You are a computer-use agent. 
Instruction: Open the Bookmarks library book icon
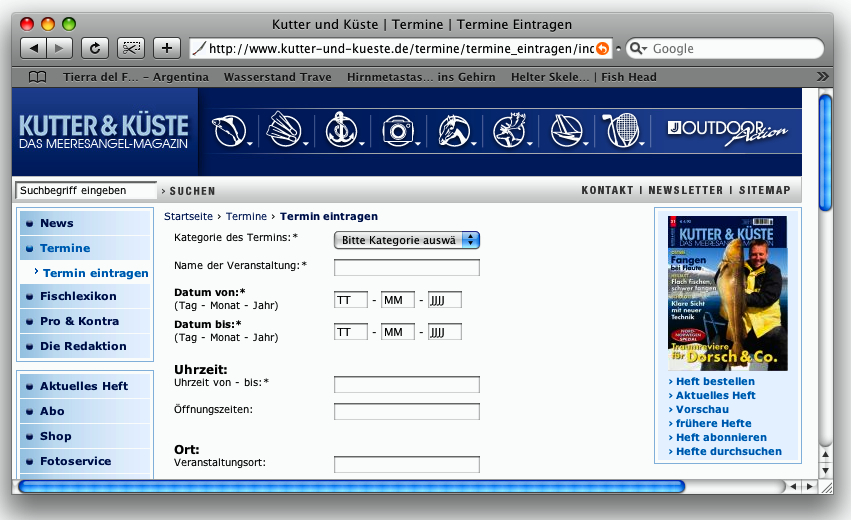click(37, 77)
